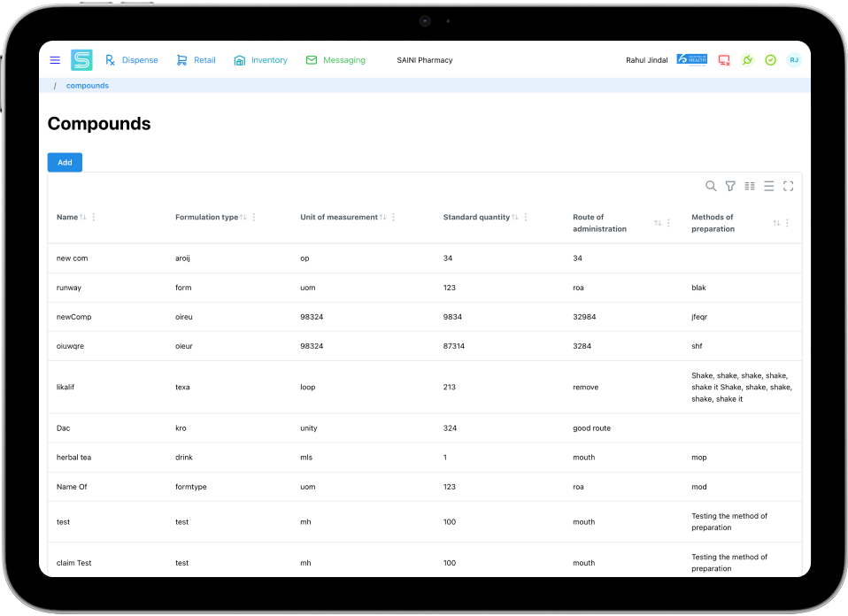Screen dimensions: 848x616
Task: Click the app logo icon
Action: point(81,60)
